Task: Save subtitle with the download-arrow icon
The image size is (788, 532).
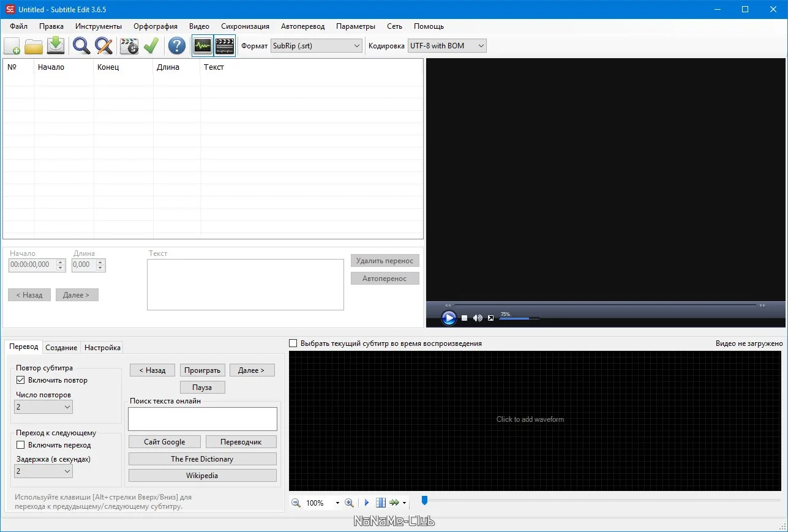Action: tap(56, 46)
